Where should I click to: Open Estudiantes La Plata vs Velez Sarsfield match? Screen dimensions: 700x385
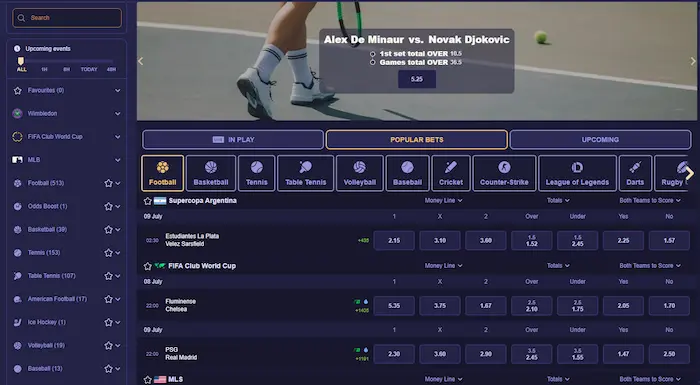[192, 240]
